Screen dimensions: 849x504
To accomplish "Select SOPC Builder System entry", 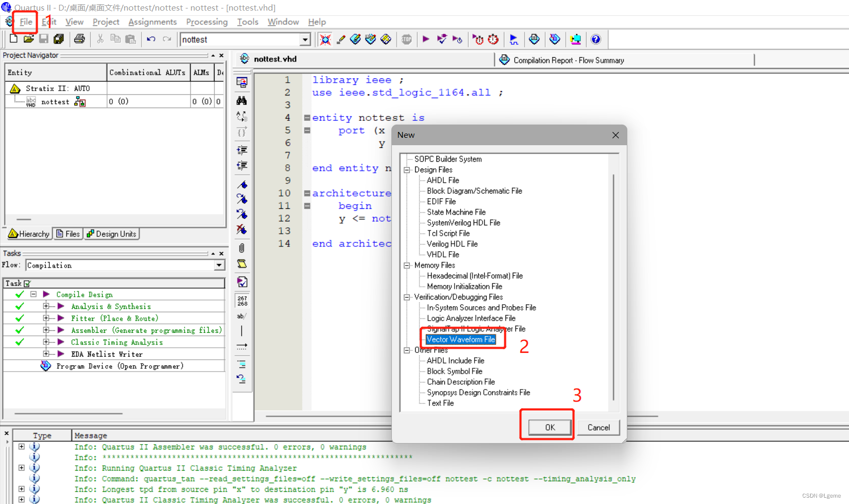I will (x=448, y=159).
